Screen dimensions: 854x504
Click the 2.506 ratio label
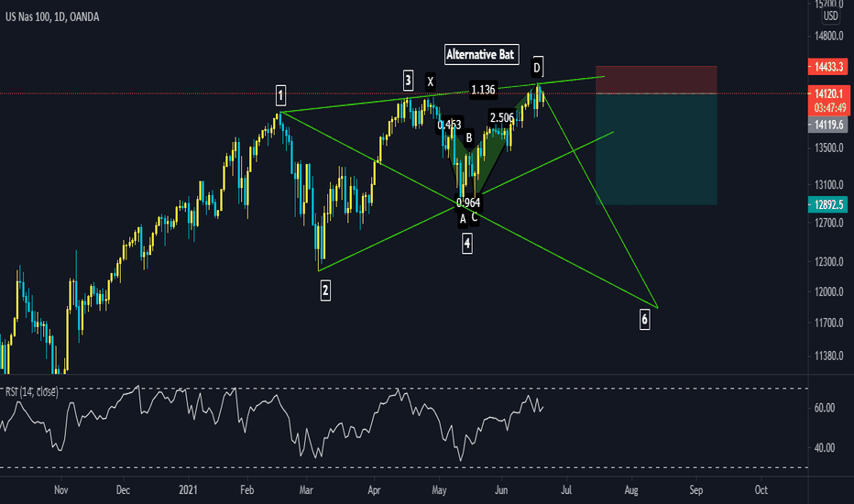click(x=501, y=117)
